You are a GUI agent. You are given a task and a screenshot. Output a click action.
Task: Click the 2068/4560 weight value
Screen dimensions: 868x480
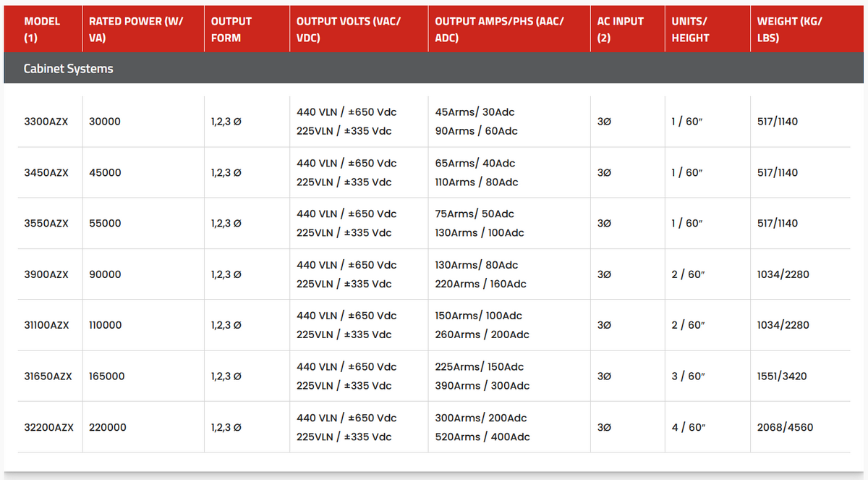point(785,428)
